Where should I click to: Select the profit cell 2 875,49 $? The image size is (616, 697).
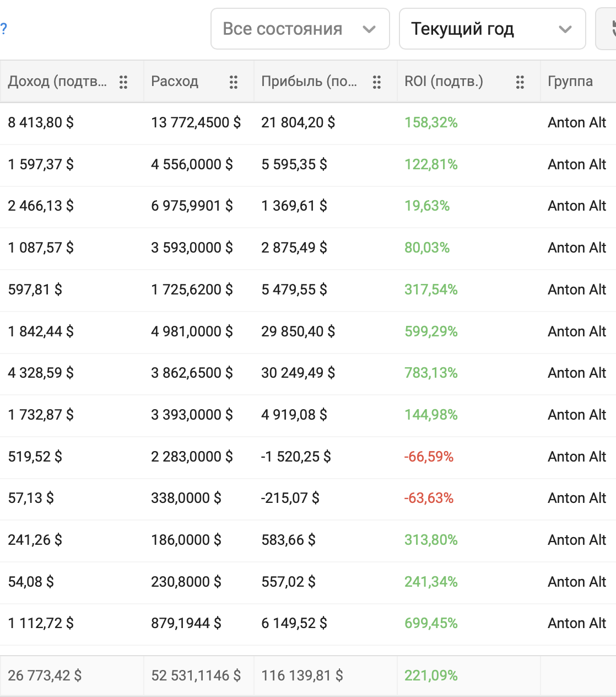click(294, 248)
